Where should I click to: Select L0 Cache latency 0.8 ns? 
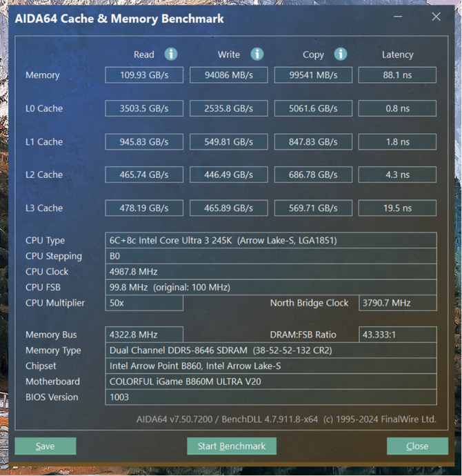tap(397, 108)
